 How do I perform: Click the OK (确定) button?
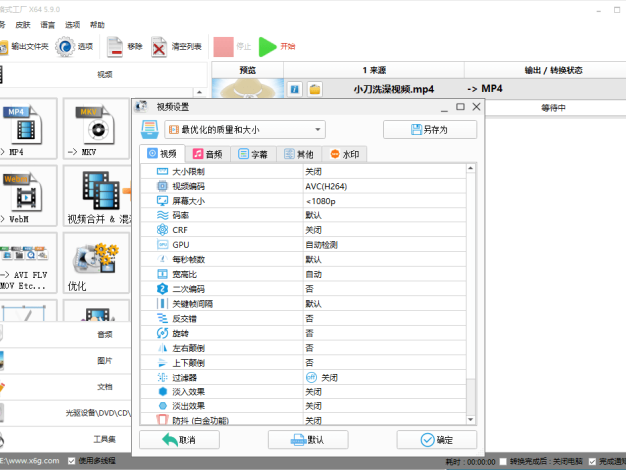point(436,440)
